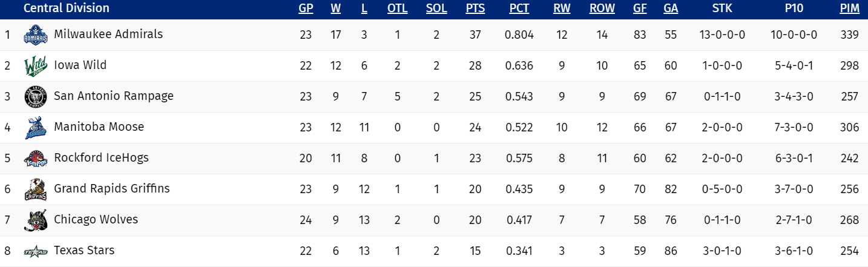Screen dimensions: 868x267
Task: Click the Milwaukee Admirals team logo
Action: click(36, 35)
